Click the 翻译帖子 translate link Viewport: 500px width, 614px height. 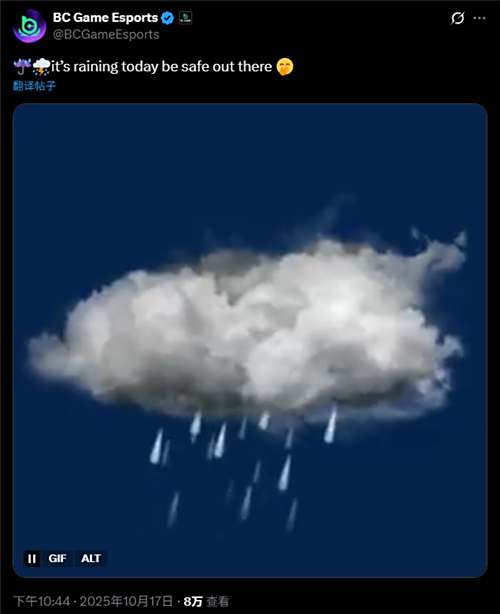[x=34, y=86]
